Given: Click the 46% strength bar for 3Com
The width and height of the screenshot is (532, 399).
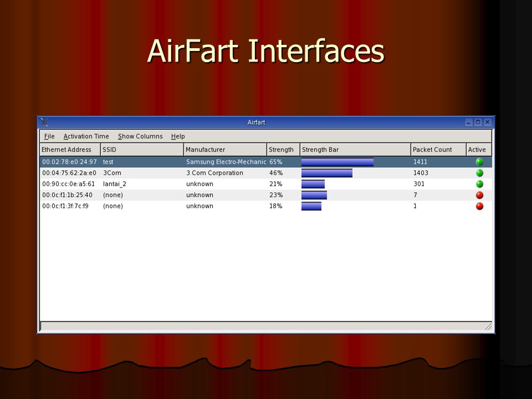Looking at the screenshot, I should tap(327, 173).
